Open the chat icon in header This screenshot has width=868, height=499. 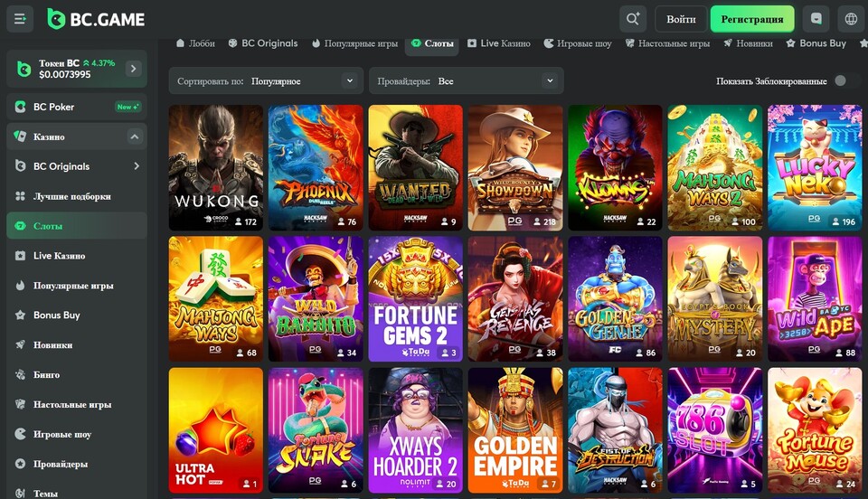click(x=817, y=19)
